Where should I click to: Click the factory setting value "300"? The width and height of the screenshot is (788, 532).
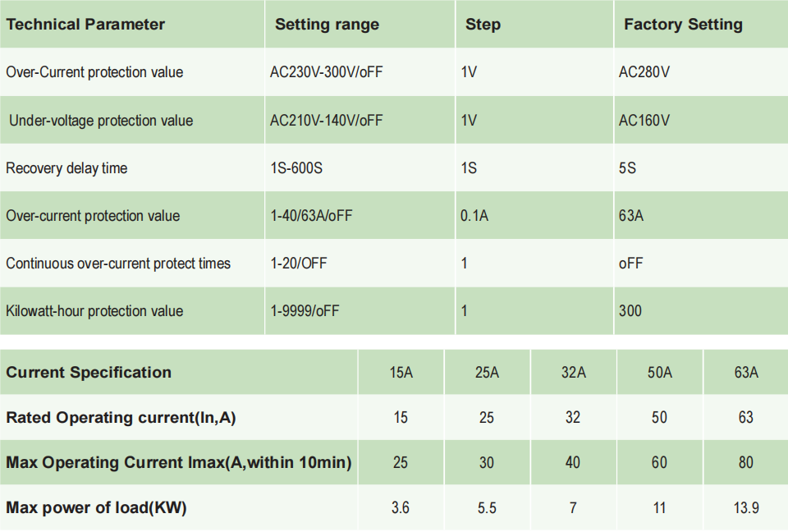click(630, 311)
